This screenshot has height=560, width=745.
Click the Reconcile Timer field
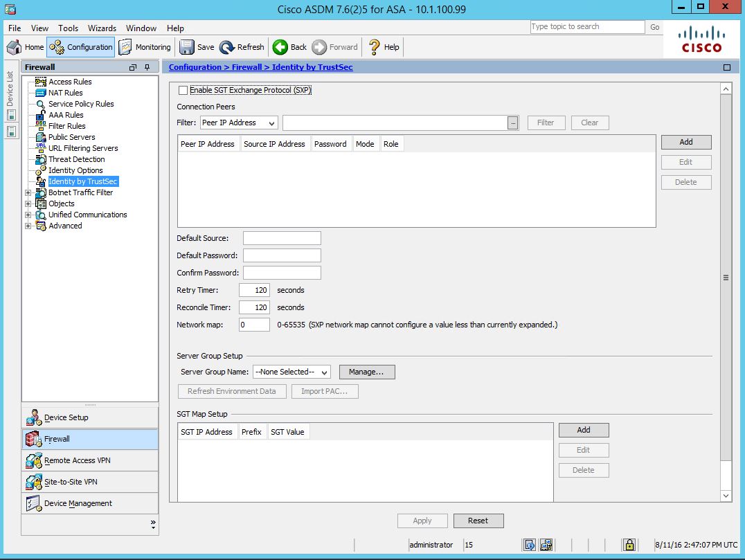pos(254,307)
